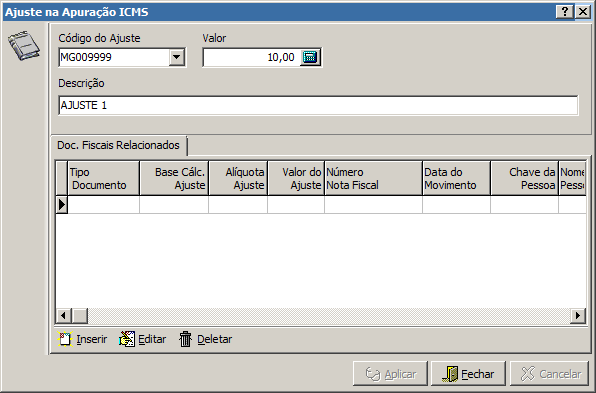Image resolution: width=596 pixels, height=393 pixels.
Task: Click Inserir to add a fiscal document
Action: (82, 339)
